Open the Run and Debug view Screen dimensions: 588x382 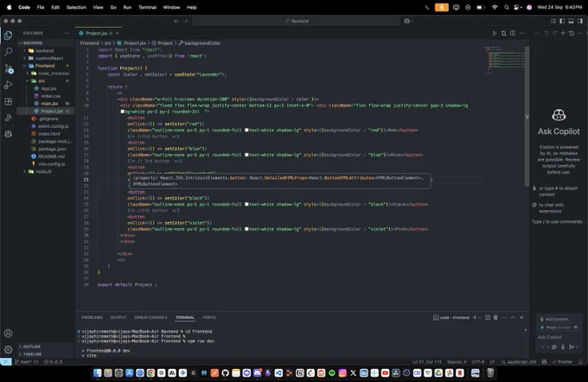click(8, 85)
